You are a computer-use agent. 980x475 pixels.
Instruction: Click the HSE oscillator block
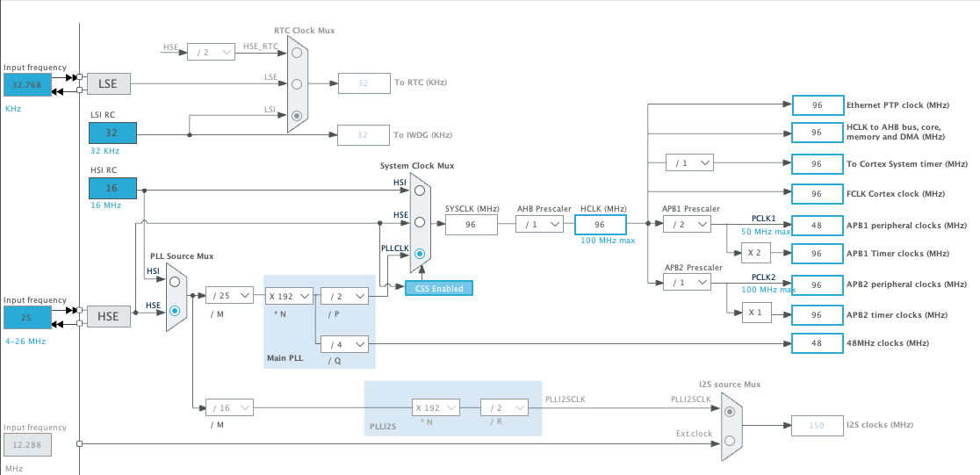tap(109, 317)
